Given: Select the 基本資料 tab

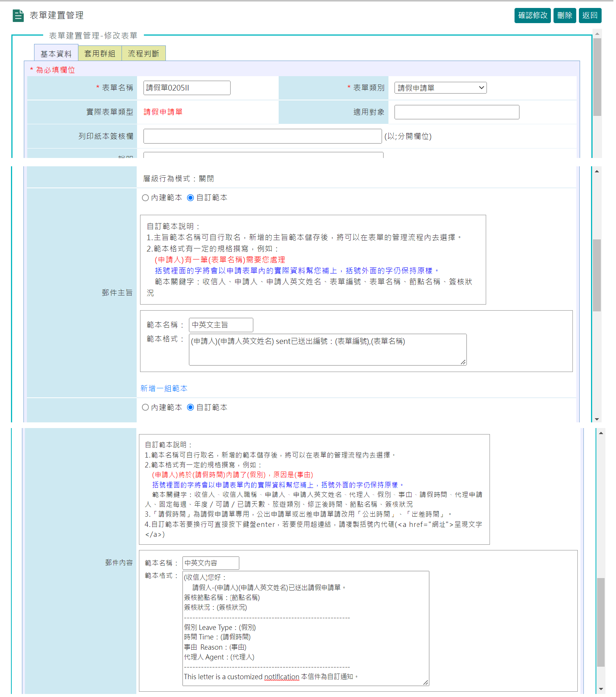Looking at the screenshot, I should coord(56,53).
